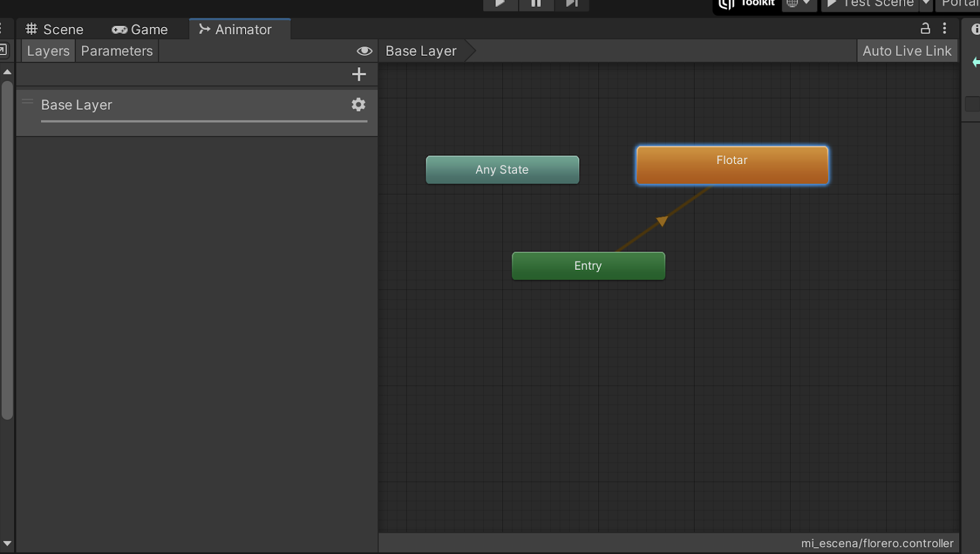Toggle Auto Live Link
The width and height of the screenshot is (980, 554).
pos(907,51)
